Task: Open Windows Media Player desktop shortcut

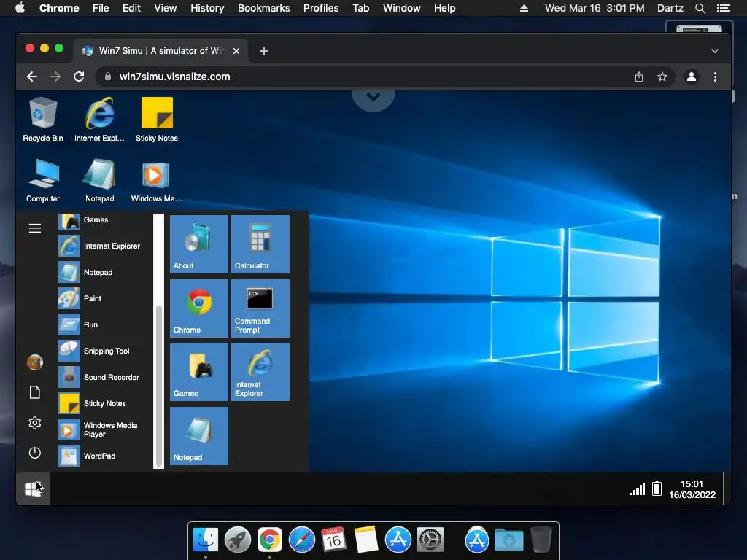Action: point(156,180)
